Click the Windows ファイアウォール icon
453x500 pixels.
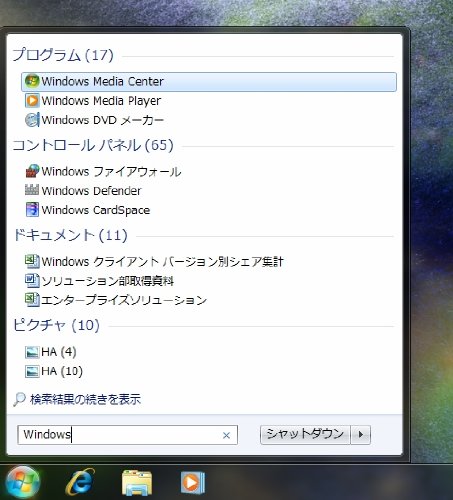(32, 171)
